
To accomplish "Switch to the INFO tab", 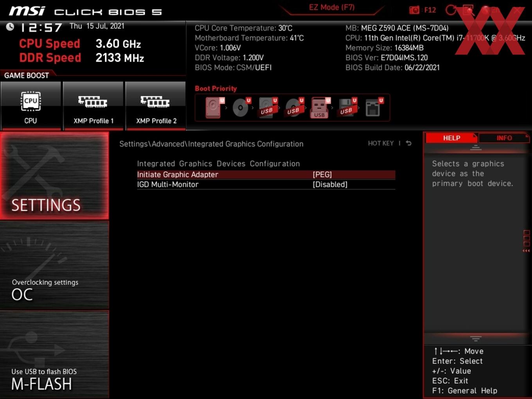I will pyautogui.click(x=504, y=138).
